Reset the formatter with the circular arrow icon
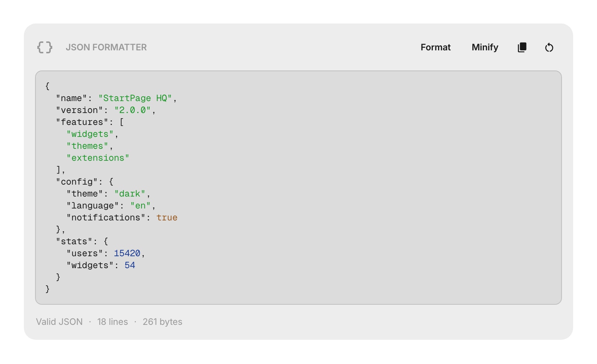 [x=549, y=47]
